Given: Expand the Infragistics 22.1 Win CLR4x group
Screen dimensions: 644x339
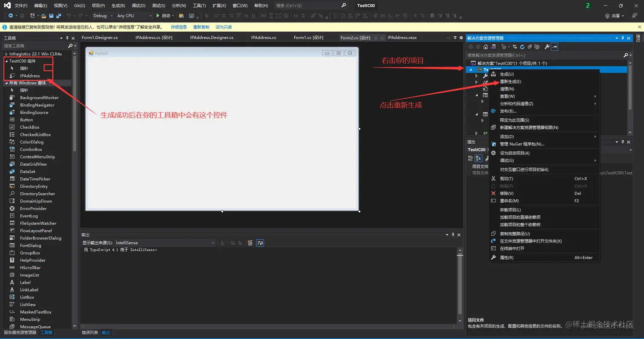Looking at the screenshot, I should [x=6, y=54].
